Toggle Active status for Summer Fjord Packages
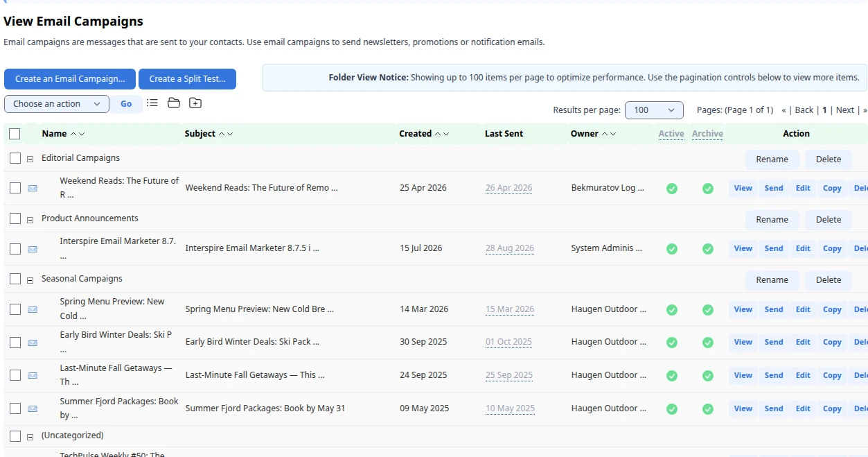868x457 pixels. 671,408
